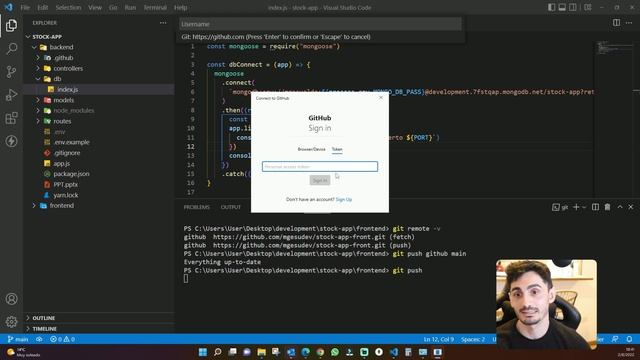
Task: Click the main branch indicator in status bar
Action: point(18,339)
